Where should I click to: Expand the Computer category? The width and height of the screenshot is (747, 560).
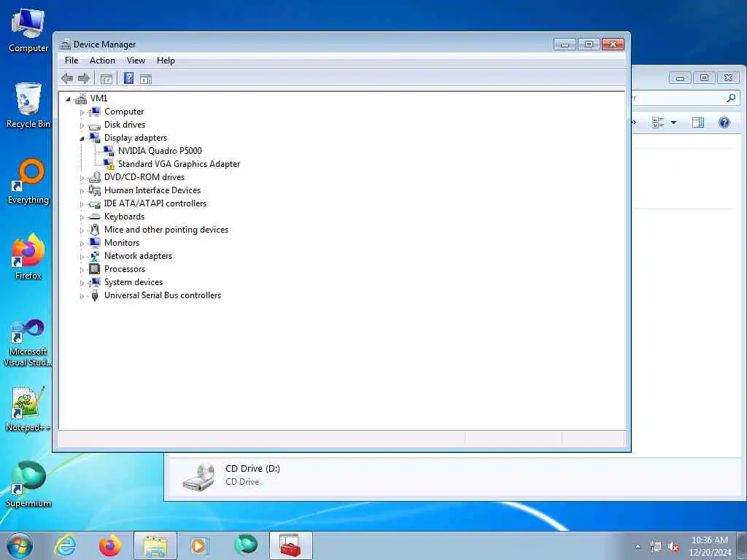[x=82, y=112]
